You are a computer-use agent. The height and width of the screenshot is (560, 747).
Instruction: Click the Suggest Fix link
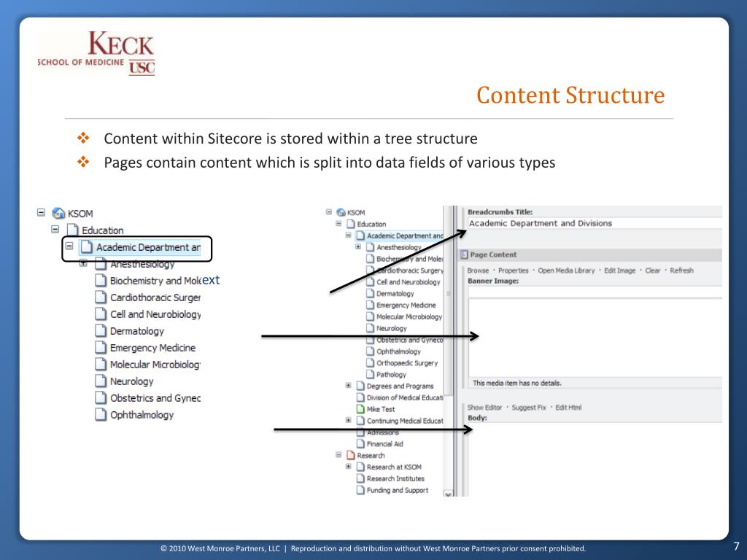pyautogui.click(x=529, y=408)
